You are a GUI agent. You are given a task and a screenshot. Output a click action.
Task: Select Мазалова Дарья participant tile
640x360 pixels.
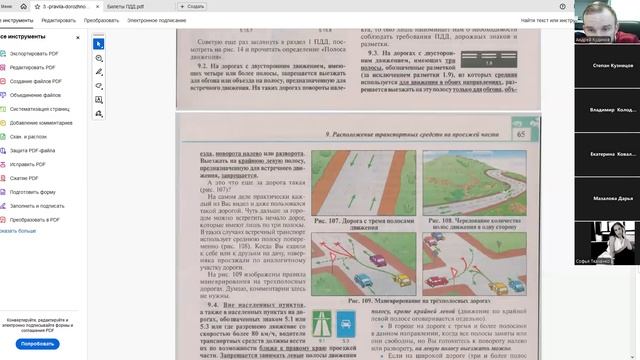(x=607, y=198)
